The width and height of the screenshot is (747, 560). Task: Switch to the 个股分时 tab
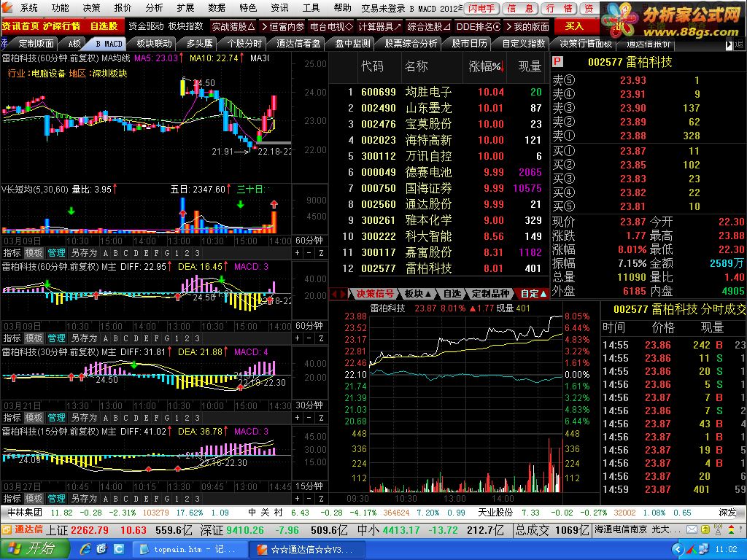point(244,44)
